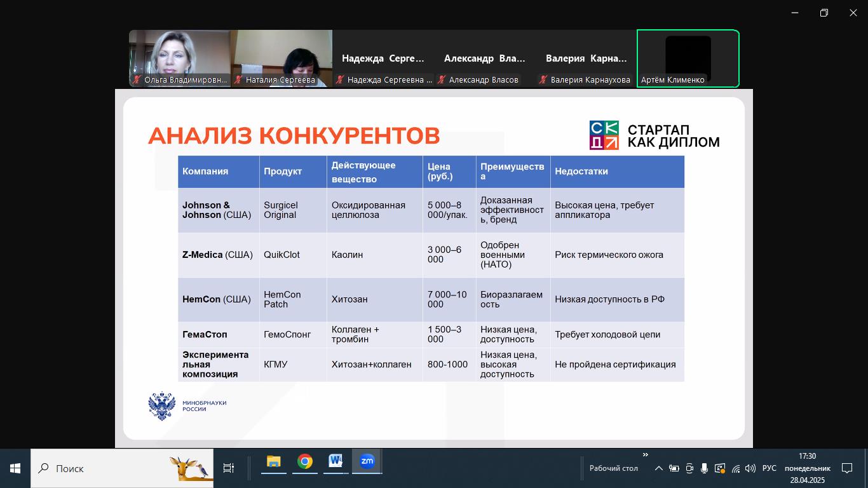The width and height of the screenshot is (868, 488).
Task: Click the КГМУ product cell
Action: coord(293,364)
